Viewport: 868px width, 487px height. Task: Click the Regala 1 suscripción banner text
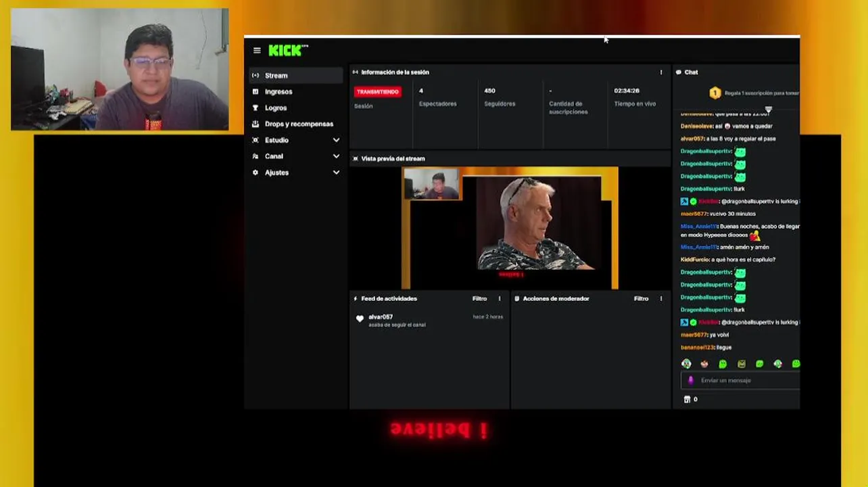(x=762, y=93)
